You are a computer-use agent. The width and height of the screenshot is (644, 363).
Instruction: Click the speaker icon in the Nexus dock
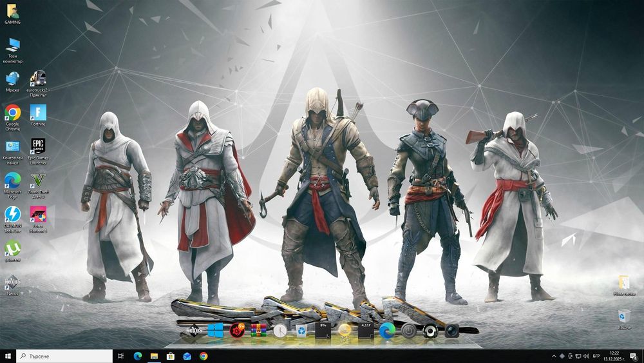(x=430, y=331)
